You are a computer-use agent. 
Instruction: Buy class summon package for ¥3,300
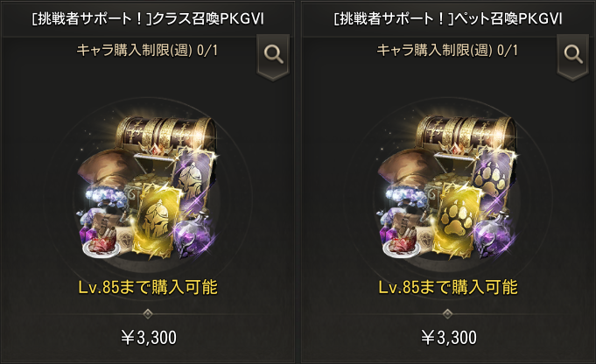pyautogui.click(x=149, y=338)
